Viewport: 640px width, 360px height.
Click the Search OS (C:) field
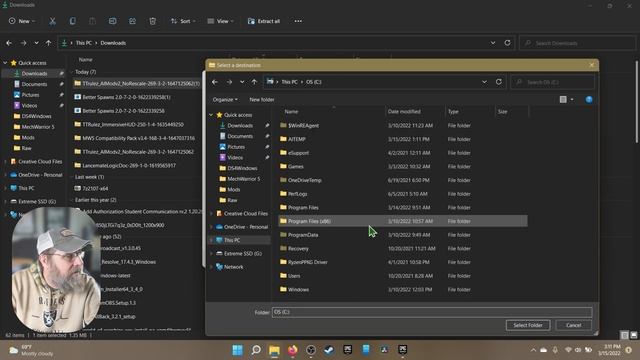tap(553, 82)
